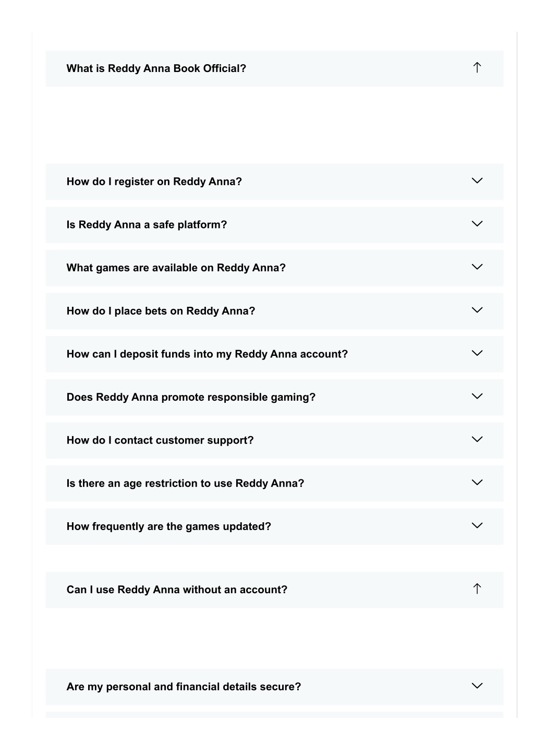Click chevron for personal and financial details question
The image size is (534, 756).
click(477, 686)
